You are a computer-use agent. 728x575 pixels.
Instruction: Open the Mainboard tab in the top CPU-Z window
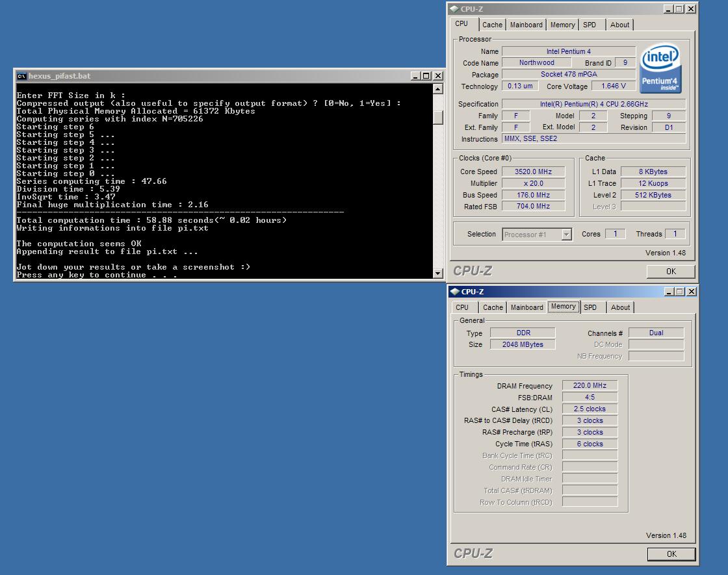526,25
